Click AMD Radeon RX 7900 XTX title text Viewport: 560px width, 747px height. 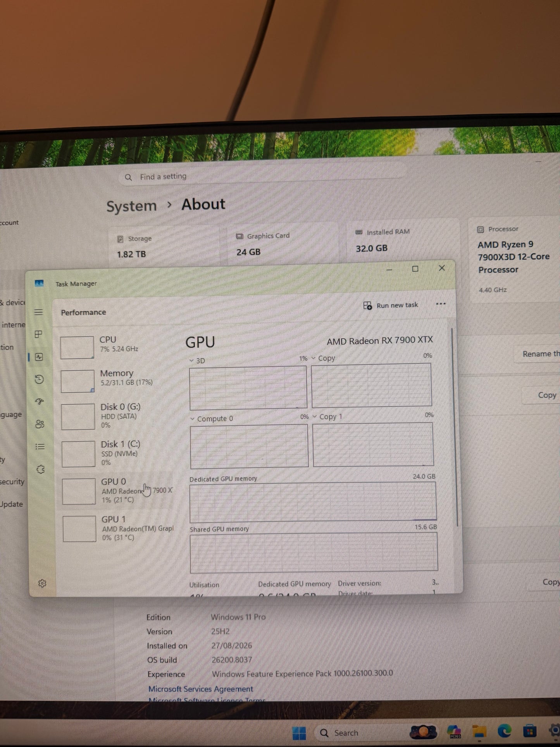[380, 340]
